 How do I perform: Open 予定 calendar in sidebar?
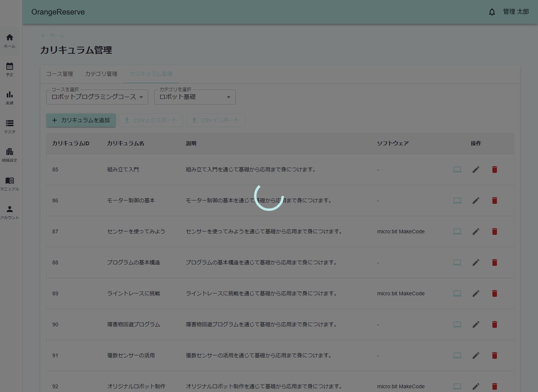click(10, 69)
